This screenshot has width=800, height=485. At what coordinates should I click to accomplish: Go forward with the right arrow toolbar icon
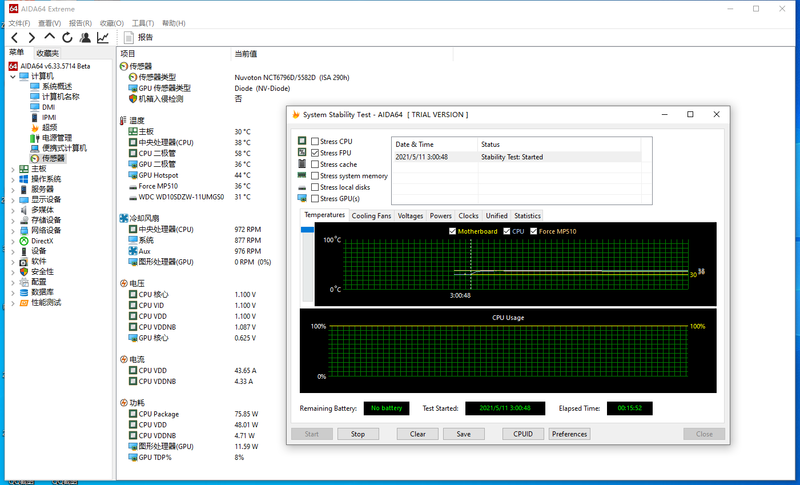tap(32, 37)
